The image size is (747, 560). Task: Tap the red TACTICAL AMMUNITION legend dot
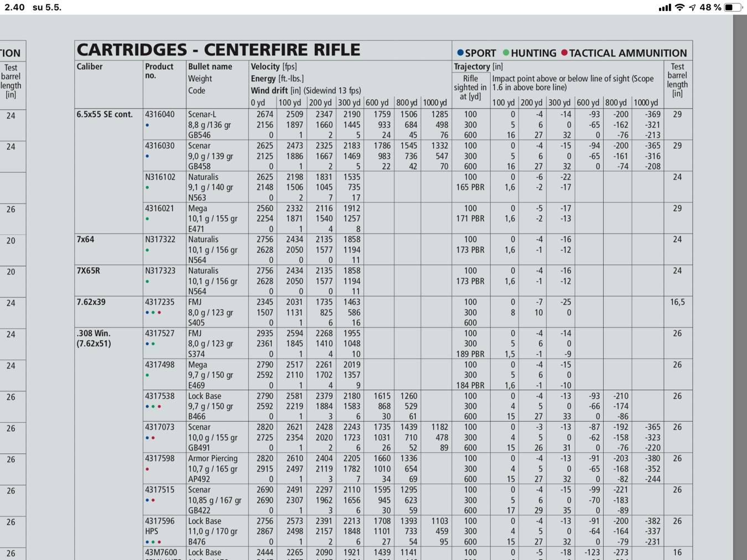(x=564, y=53)
